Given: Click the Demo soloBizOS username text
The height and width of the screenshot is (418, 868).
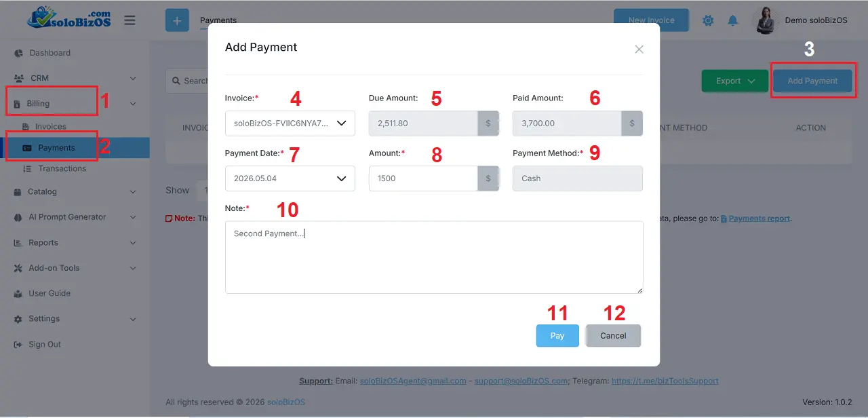Looking at the screenshot, I should click(x=816, y=20).
